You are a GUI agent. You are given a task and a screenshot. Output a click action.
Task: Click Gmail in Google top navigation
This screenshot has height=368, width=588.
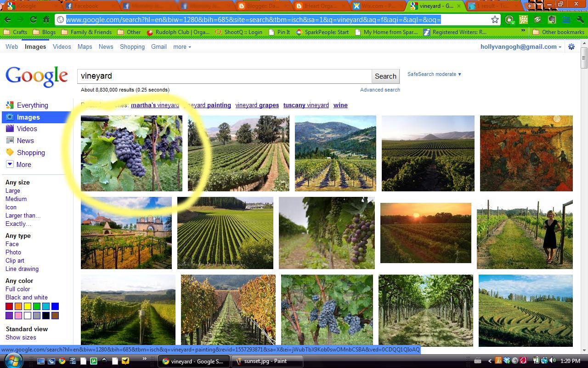tap(159, 47)
